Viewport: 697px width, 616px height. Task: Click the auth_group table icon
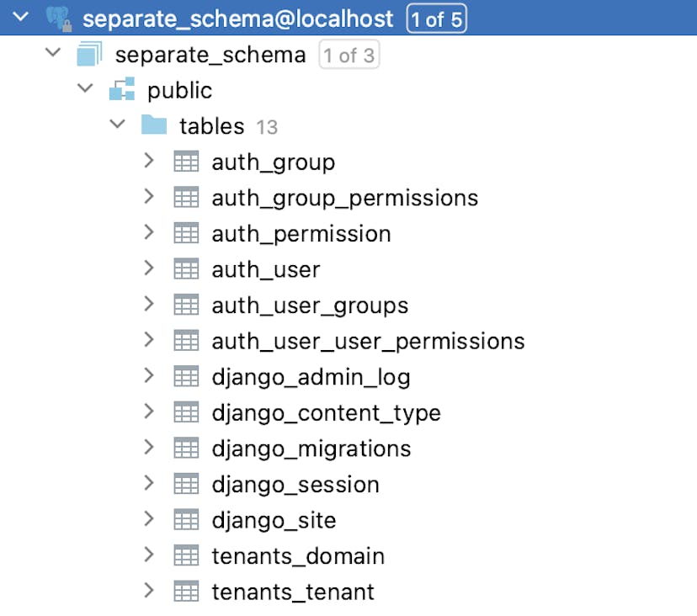[186, 161]
